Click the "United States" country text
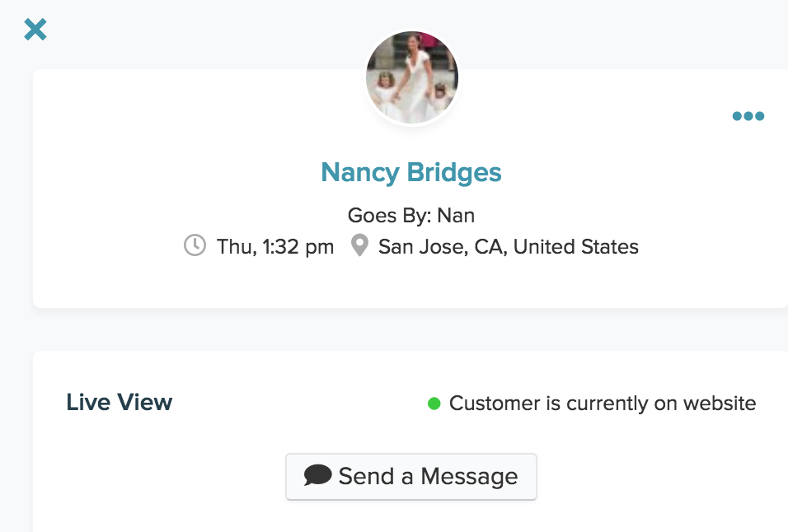The width and height of the screenshot is (788, 532). [575, 246]
